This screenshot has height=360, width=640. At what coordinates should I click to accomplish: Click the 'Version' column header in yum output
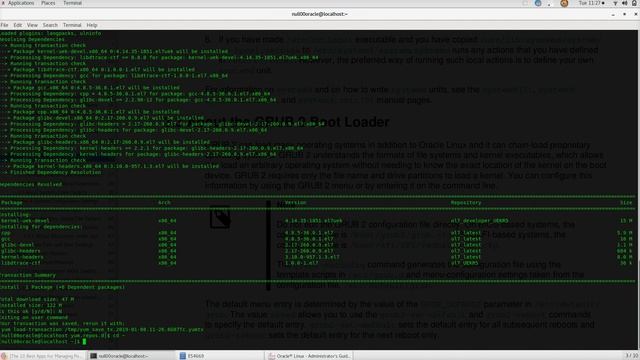tap(296, 202)
